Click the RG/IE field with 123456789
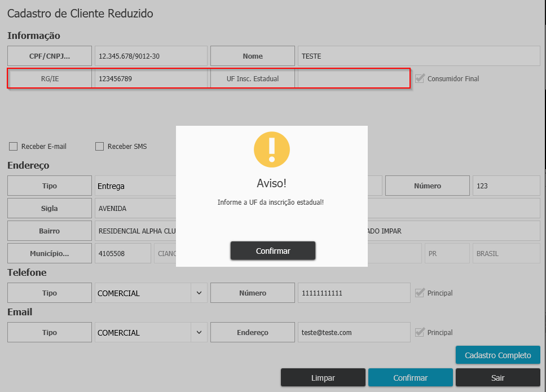 click(150, 78)
